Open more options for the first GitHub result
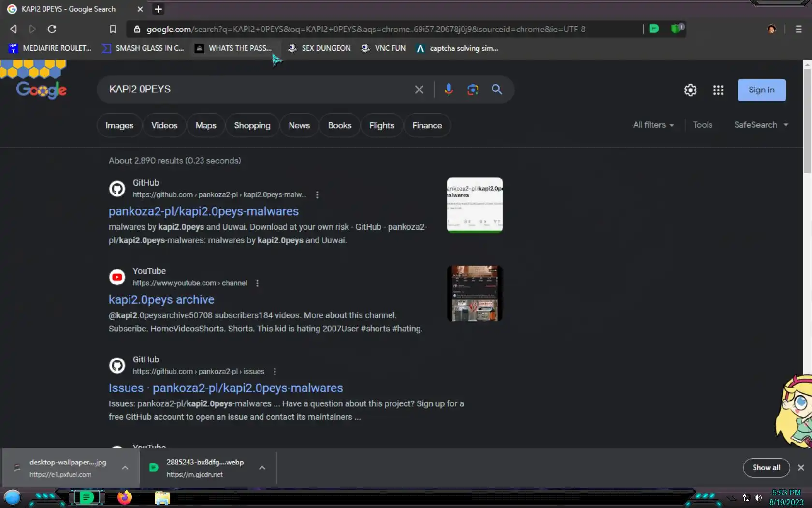 (317, 195)
